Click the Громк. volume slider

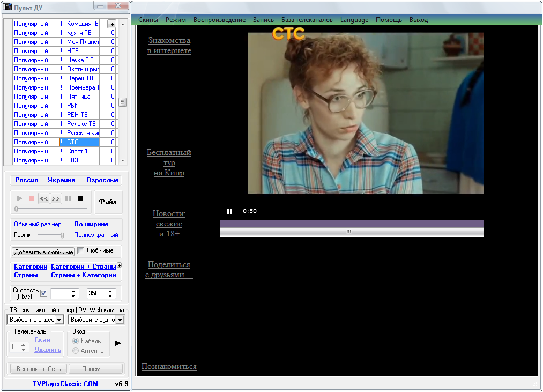pyautogui.click(x=51, y=235)
